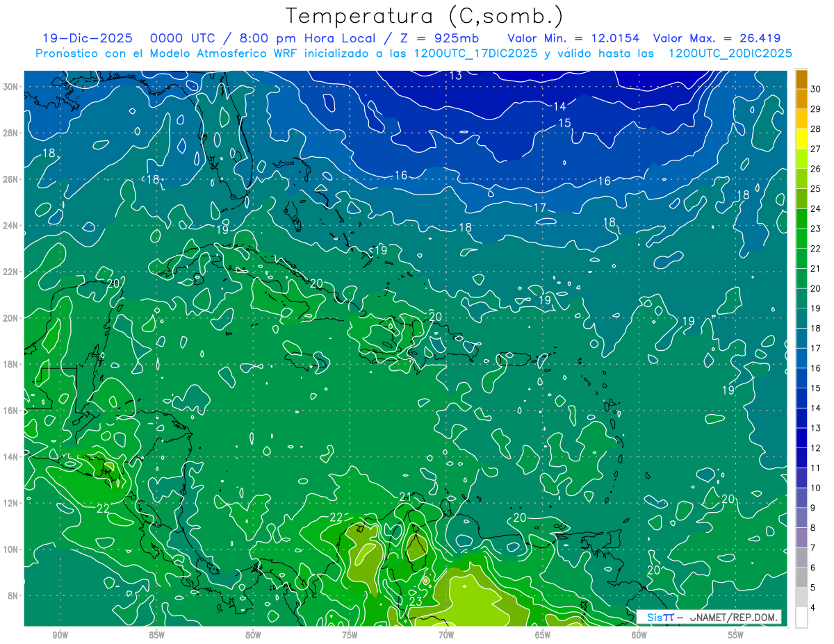The width and height of the screenshot is (834, 644).
Task: Click valid-until time '1200UTC_20DIC2025'
Action: pos(730,53)
